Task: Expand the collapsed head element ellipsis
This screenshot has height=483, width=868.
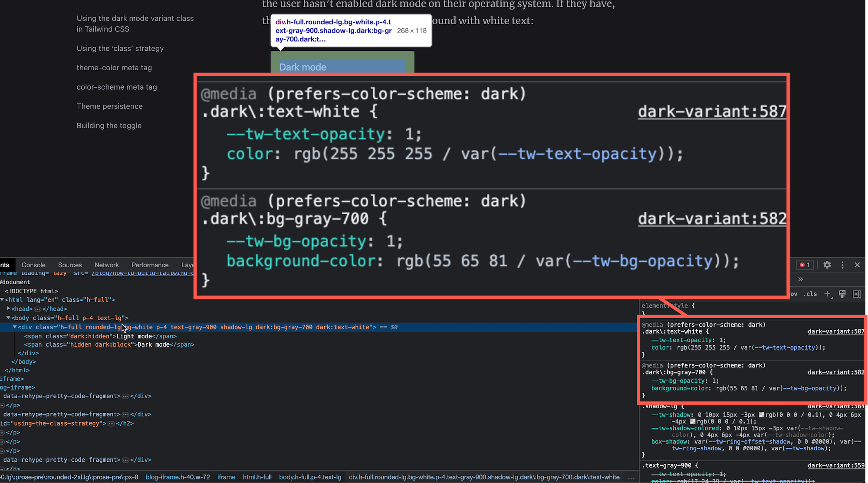Action: click(37, 309)
